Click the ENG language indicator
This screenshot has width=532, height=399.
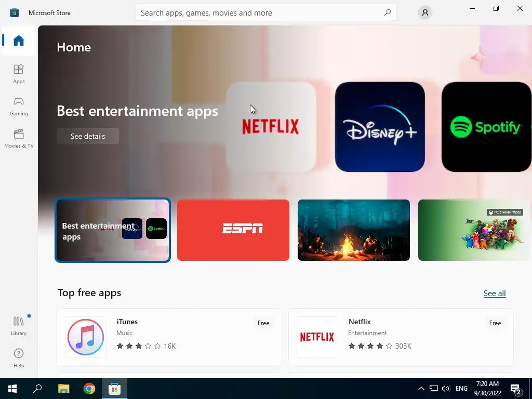click(x=461, y=389)
